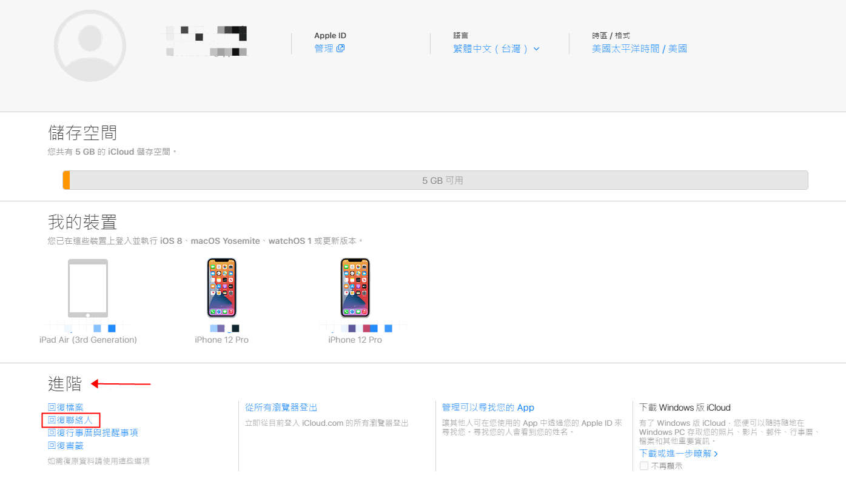Click the profile avatar picture
846x504 pixels.
tap(90, 46)
